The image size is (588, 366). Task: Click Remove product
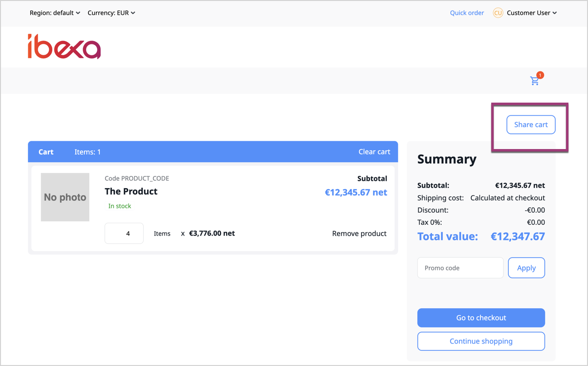click(x=359, y=234)
